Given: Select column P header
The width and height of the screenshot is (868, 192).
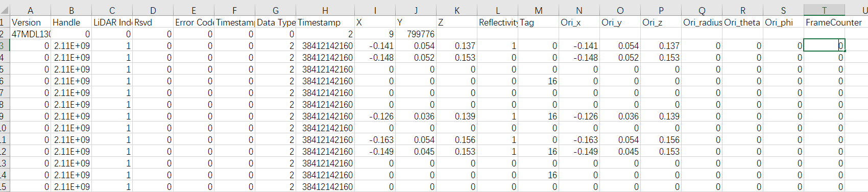Looking at the screenshot, I should coord(661,10).
